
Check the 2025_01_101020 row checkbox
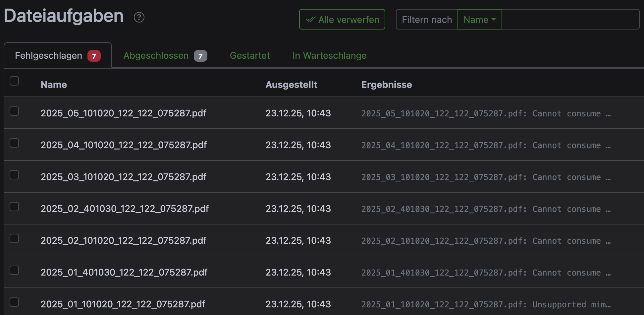14,302
